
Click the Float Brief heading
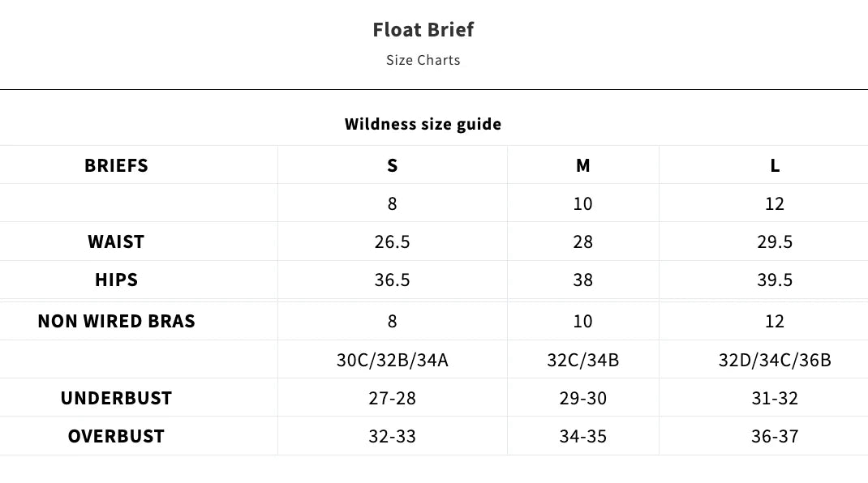point(423,30)
